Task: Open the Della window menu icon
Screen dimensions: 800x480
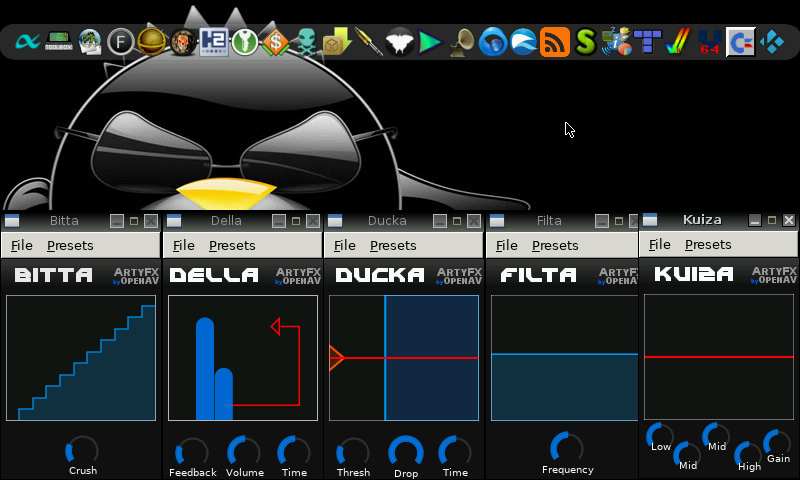Action: click(174, 221)
